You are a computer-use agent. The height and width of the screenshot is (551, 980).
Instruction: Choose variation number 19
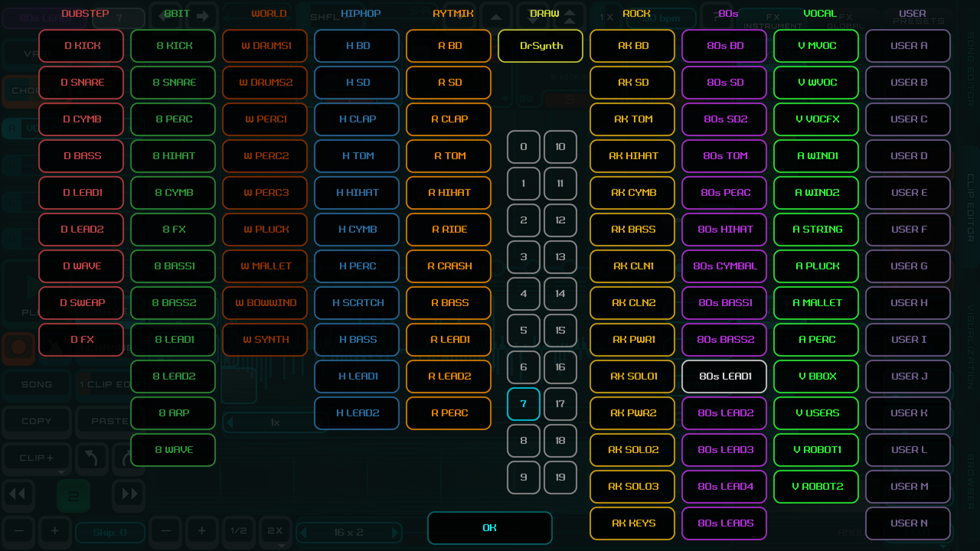pyautogui.click(x=560, y=477)
